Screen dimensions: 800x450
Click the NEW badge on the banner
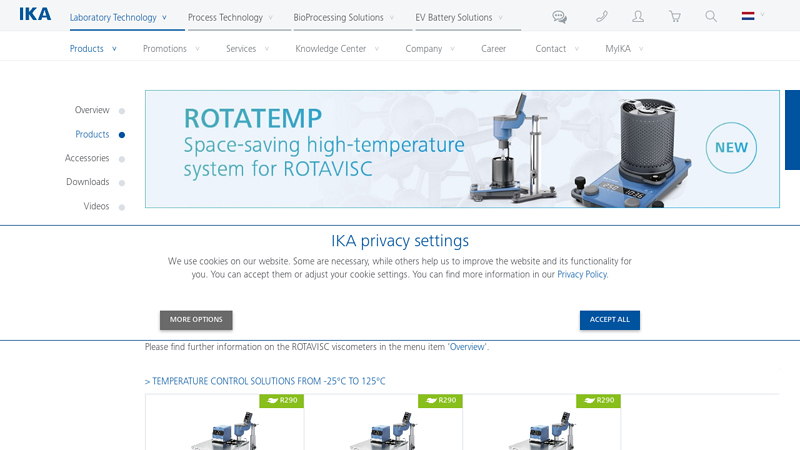(731, 148)
